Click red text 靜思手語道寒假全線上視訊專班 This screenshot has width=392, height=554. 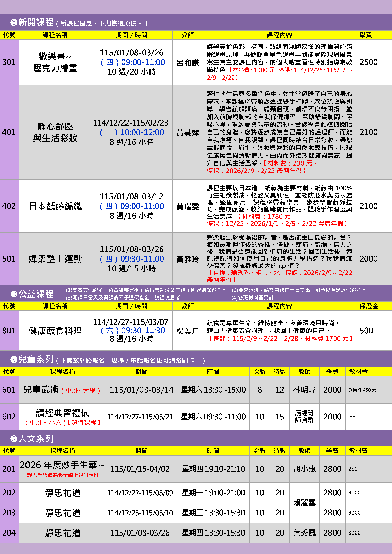63,475
